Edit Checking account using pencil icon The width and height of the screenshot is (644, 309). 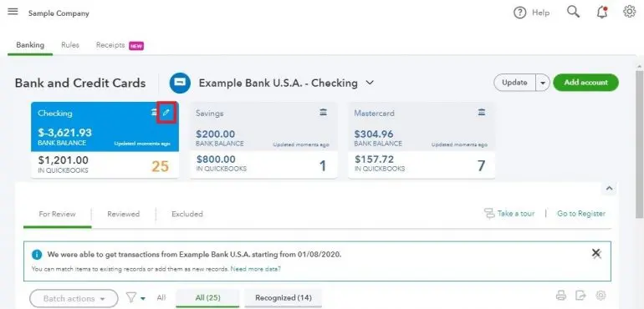(166, 113)
